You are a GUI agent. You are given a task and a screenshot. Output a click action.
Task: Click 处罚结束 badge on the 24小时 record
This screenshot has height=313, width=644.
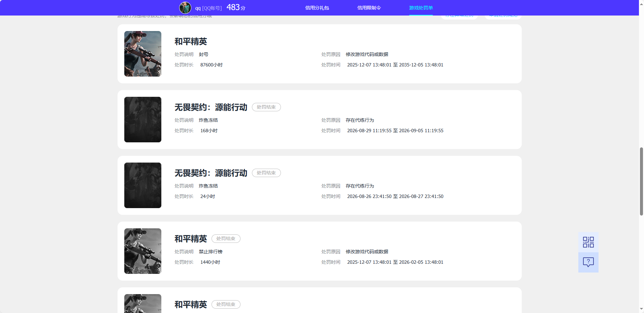[266, 173]
